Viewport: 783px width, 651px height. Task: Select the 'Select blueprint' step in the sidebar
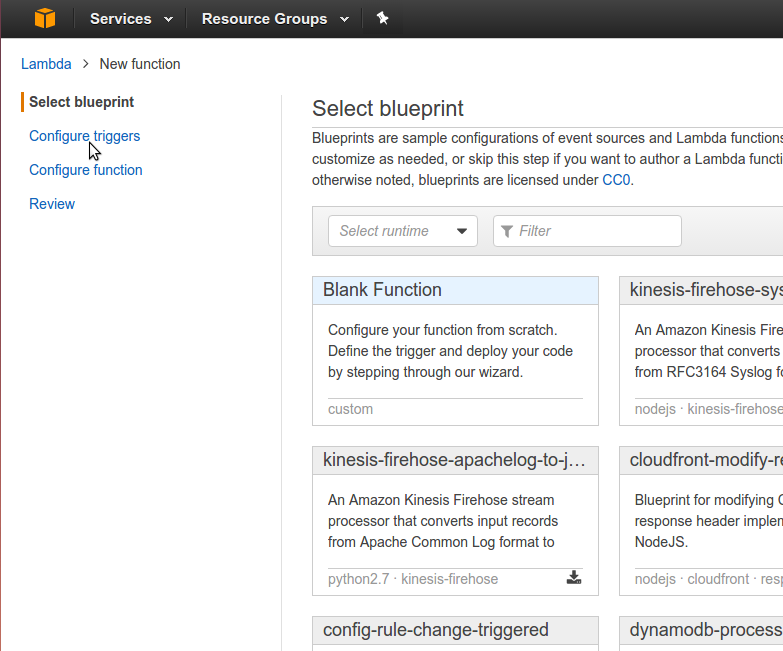coord(81,102)
